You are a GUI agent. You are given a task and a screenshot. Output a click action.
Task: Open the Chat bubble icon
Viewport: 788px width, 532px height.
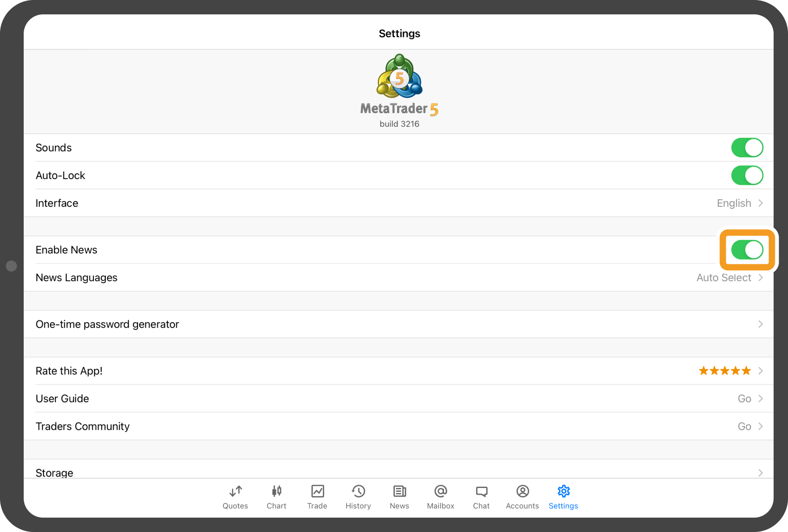click(x=481, y=491)
